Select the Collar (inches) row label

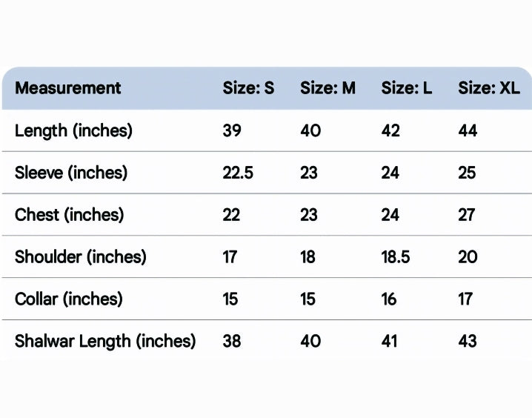tap(69, 299)
